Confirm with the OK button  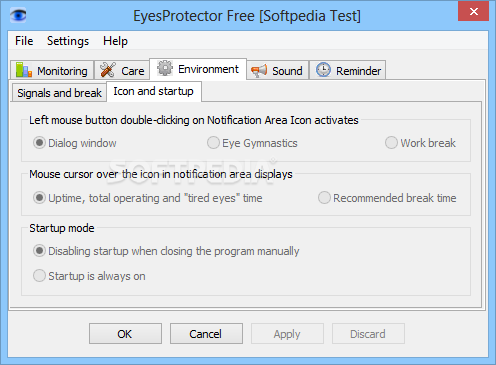[125, 333]
